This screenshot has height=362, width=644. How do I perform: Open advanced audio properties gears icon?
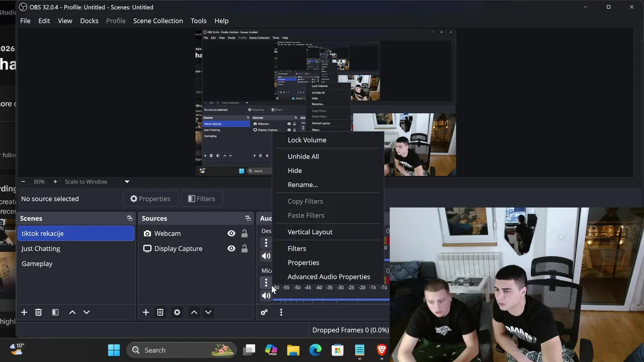pos(264,312)
